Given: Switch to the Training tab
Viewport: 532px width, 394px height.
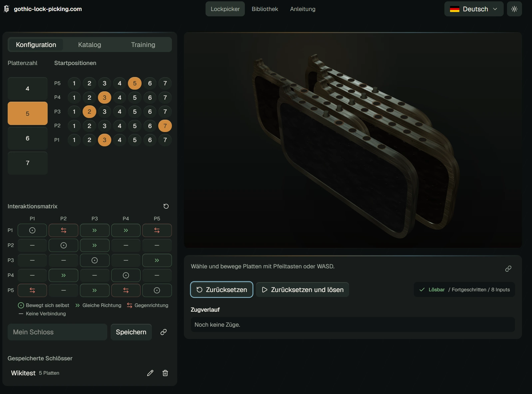Looking at the screenshot, I should tap(143, 45).
